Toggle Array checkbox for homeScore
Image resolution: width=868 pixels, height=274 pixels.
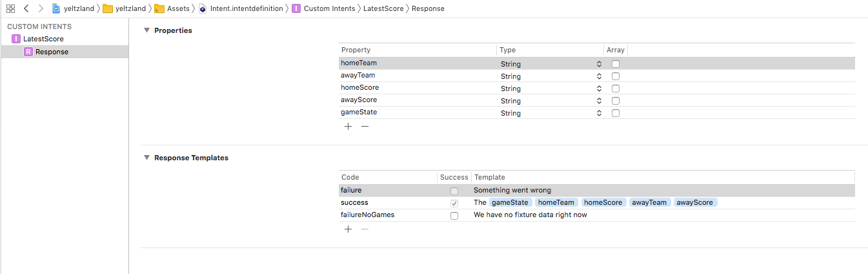(x=616, y=89)
